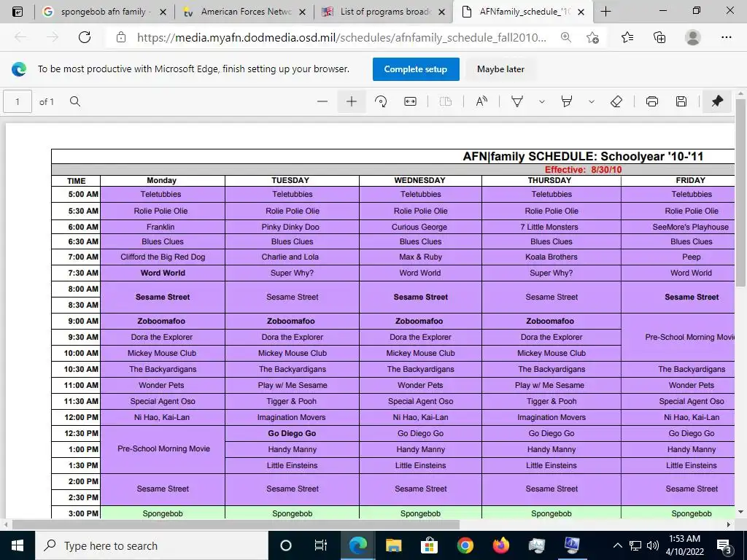
Task: Click the fit to width icon
Action: [x=410, y=101]
